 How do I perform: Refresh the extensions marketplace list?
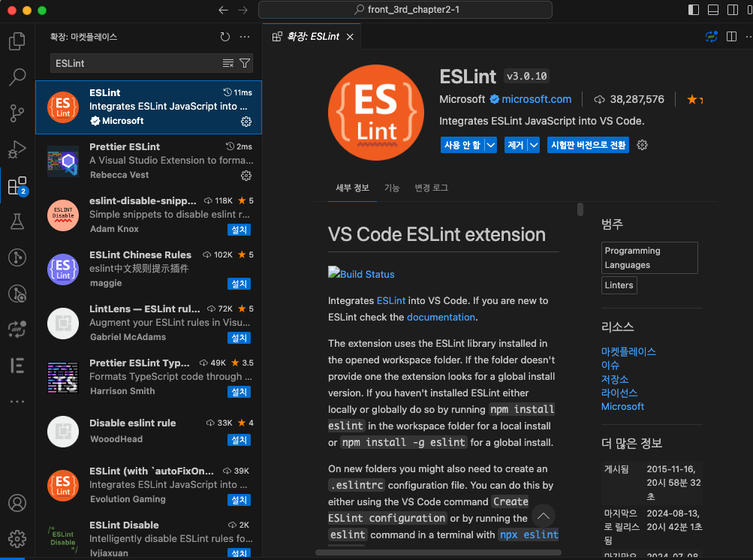(224, 37)
